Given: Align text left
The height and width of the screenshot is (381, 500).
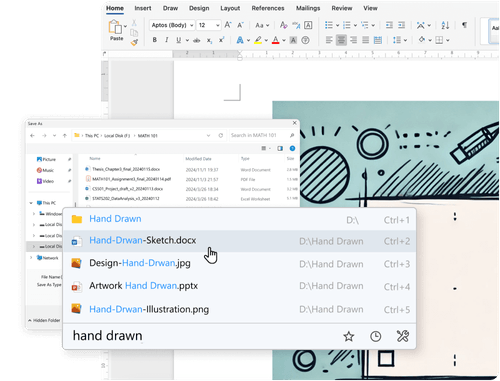Looking at the screenshot, I should (329, 40).
